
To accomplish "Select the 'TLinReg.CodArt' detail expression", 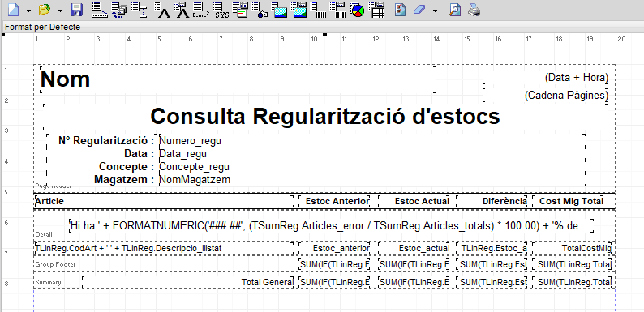I will [x=165, y=248].
